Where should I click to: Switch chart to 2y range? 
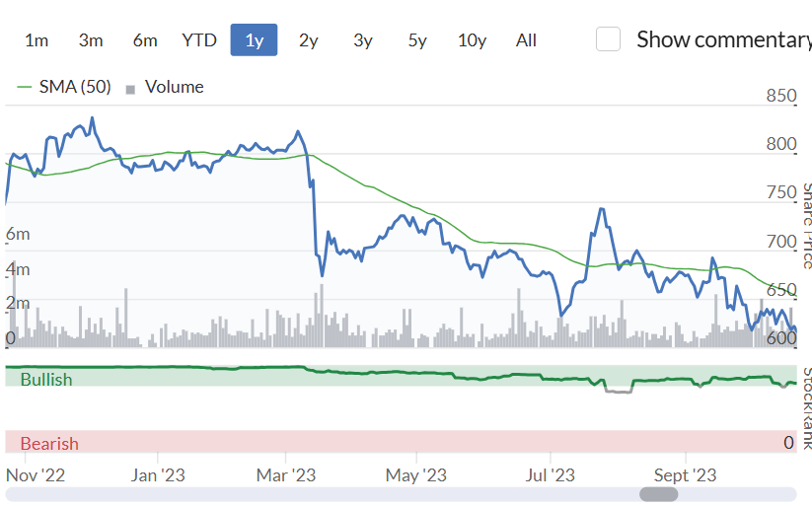click(308, 39)
